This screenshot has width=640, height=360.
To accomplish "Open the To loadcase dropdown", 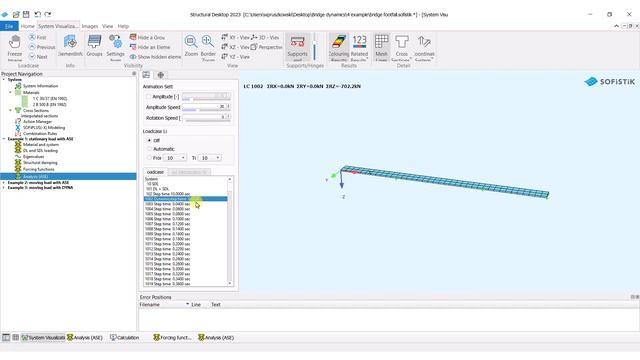I will tap(210, 158).
